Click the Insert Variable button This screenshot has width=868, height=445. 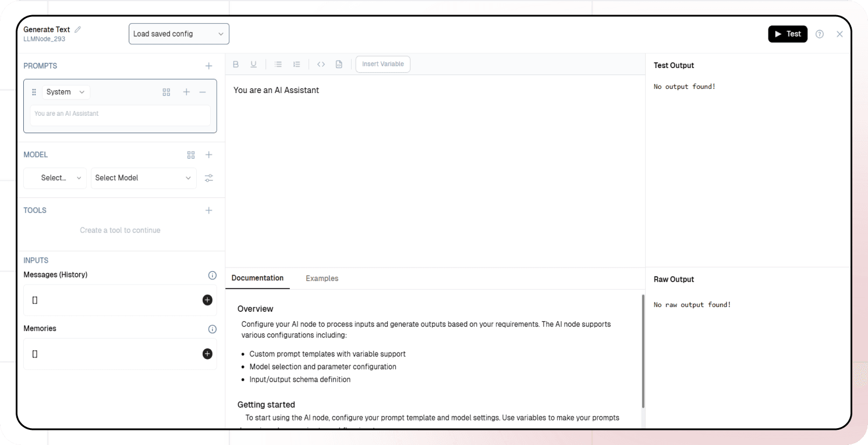click(382, 64)
